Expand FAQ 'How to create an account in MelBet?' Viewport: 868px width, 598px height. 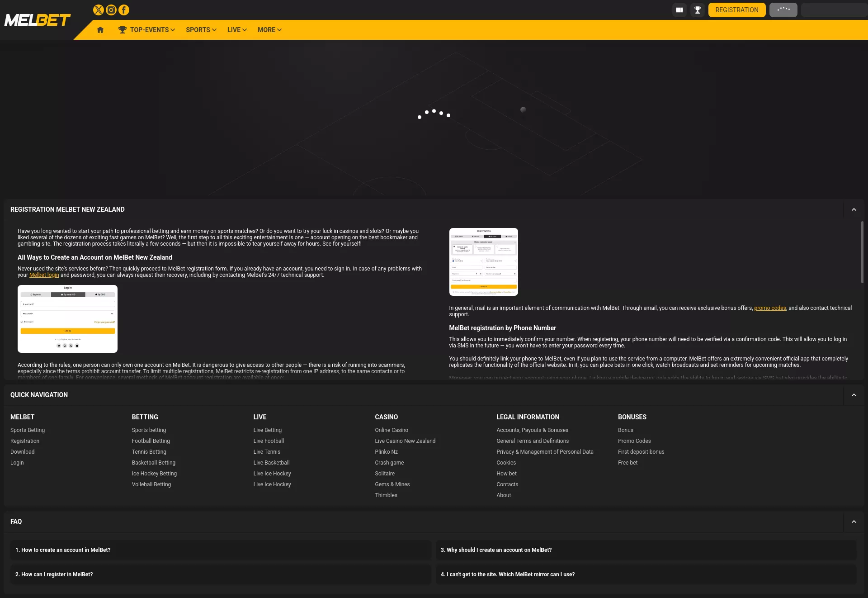[221, 550]
